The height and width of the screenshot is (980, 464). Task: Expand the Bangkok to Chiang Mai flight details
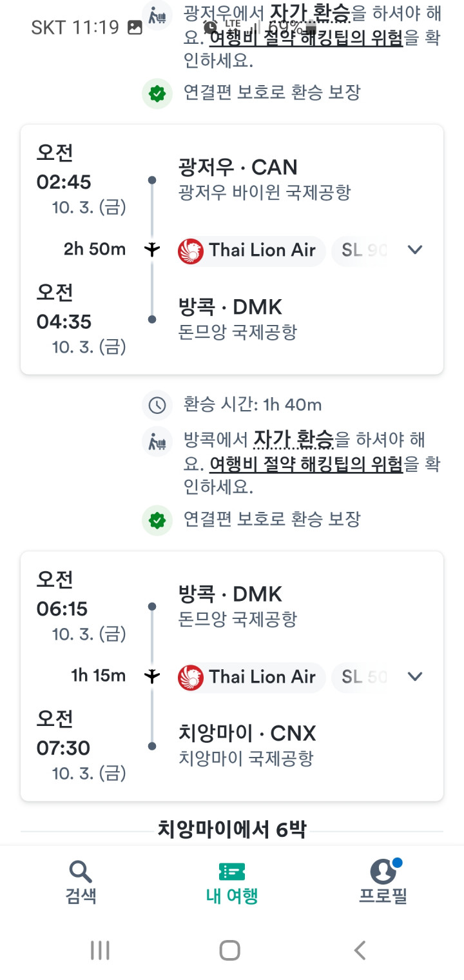pos(415,677)
